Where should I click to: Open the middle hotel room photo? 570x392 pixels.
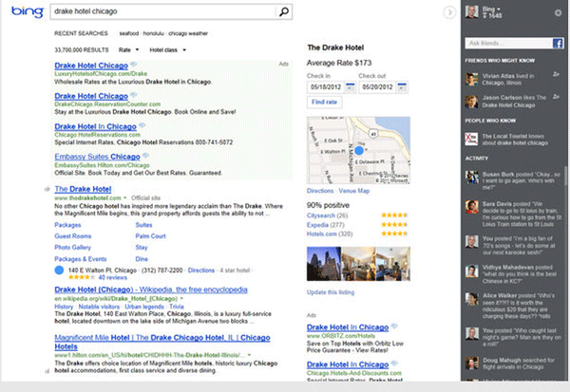click(359, 264)
